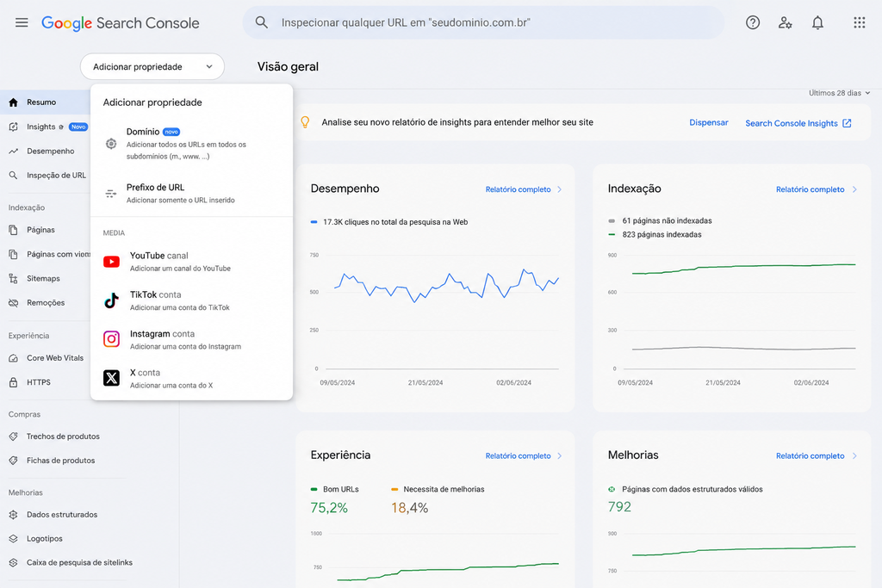
Task: Click the Bom URLs 75,2% value
Action: point(329,508)
